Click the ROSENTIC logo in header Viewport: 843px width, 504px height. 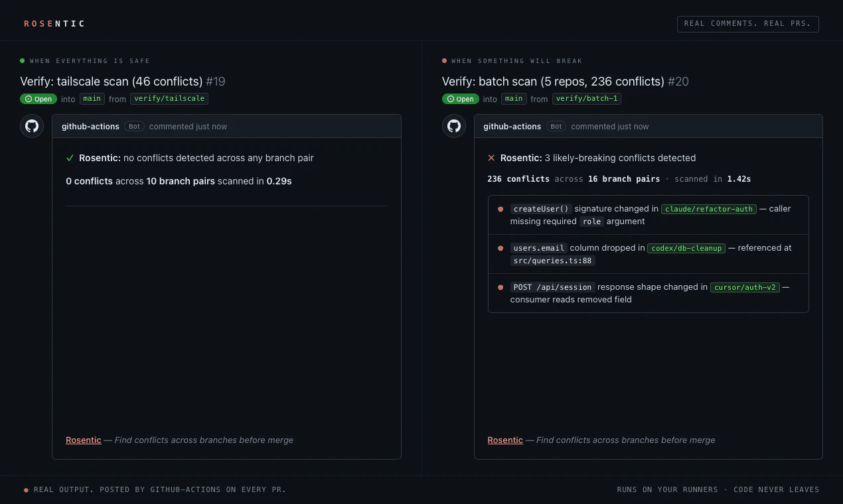[x=54, y=24]
